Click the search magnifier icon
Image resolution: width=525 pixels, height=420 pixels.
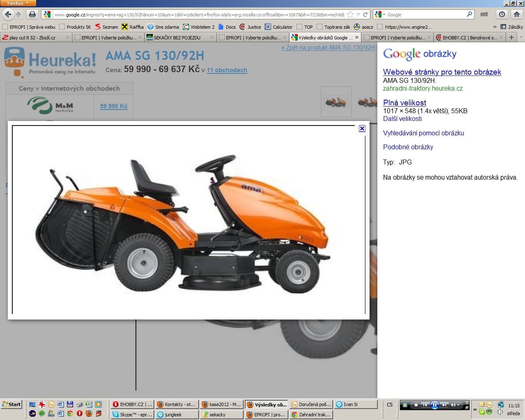point(470,14)
